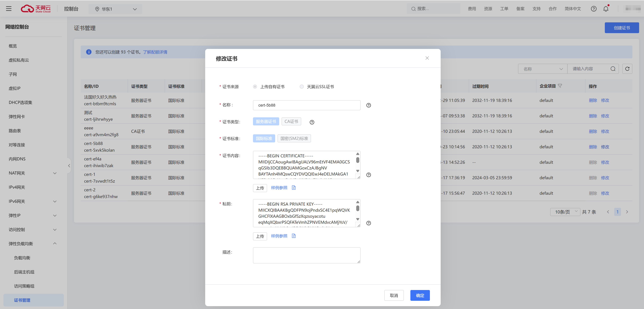Open the 名称 search filter dropdown
The height and width of the screenshot is (309, 644).
click(543, 69)
